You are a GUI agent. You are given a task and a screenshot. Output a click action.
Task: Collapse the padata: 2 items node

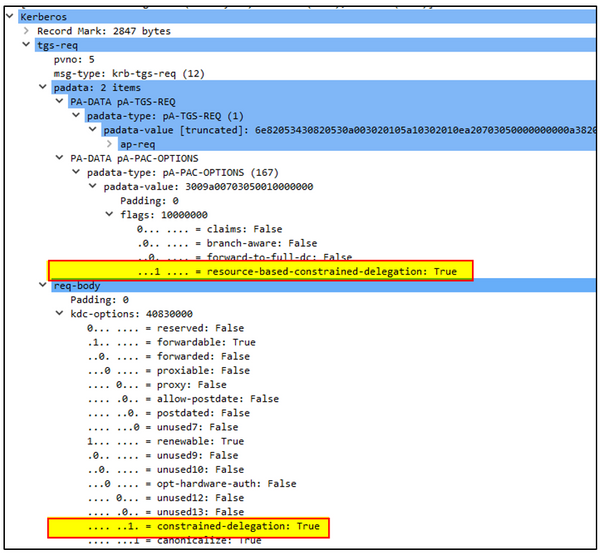42,87
